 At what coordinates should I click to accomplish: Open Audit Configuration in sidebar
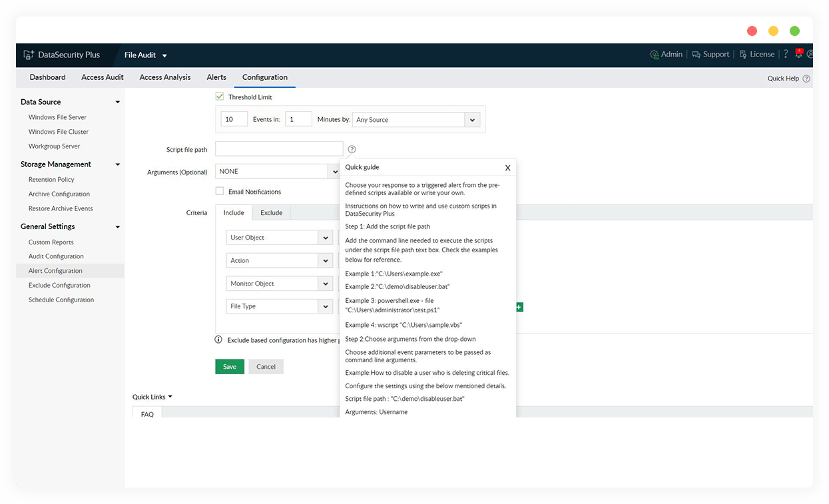(56, 256)
